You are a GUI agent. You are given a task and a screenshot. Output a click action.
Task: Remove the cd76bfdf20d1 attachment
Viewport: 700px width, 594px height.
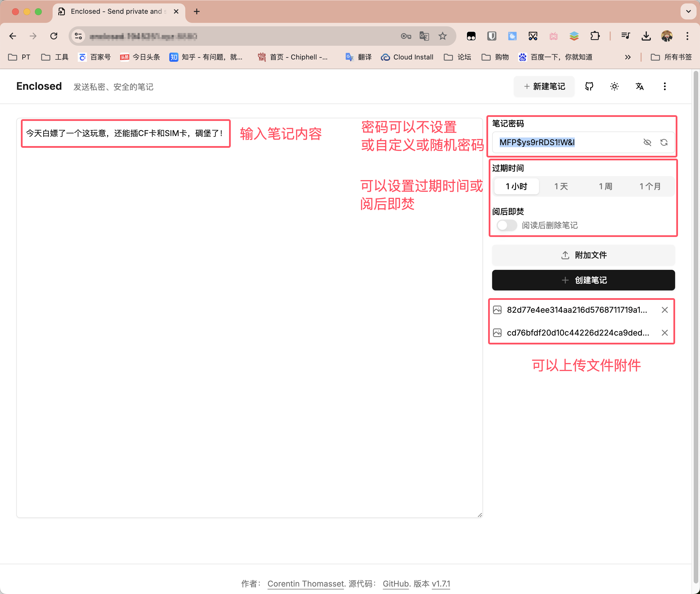click(664, 333)
